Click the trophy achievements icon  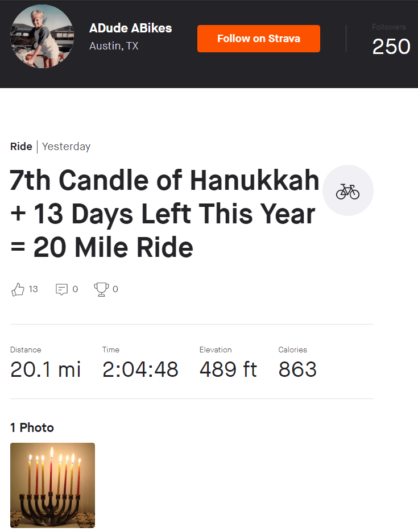[101, 289]
